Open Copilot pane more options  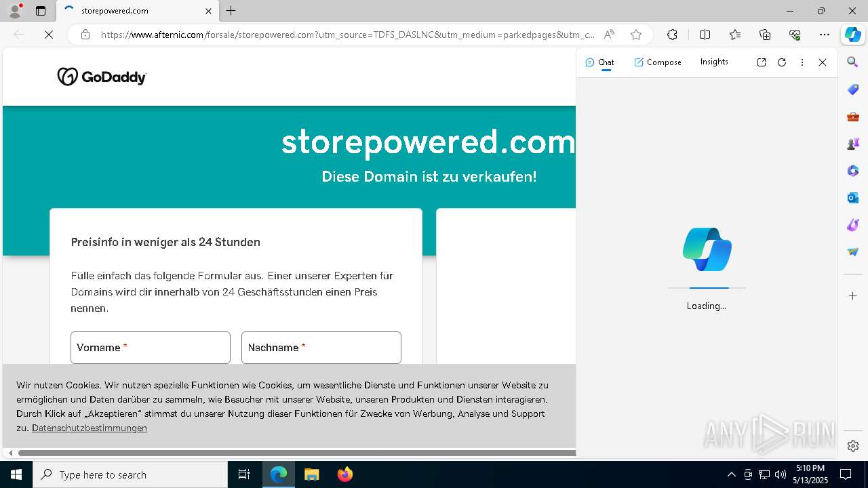(802, 62)
